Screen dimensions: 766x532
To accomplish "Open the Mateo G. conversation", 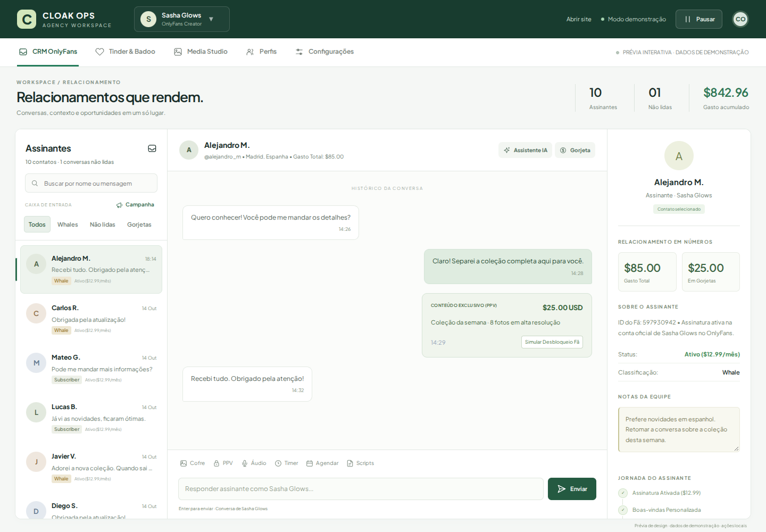I will click(91, 368).
